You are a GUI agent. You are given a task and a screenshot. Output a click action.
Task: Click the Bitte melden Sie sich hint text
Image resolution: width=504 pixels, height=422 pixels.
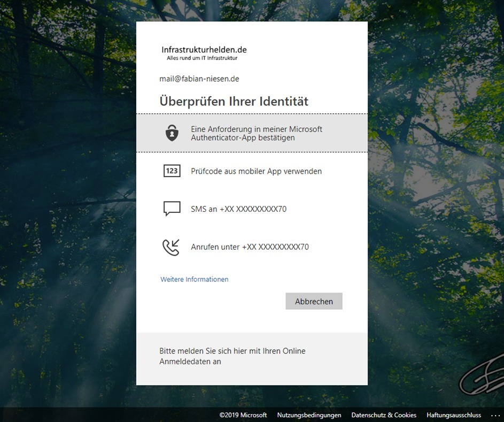(x=232, y=356)
